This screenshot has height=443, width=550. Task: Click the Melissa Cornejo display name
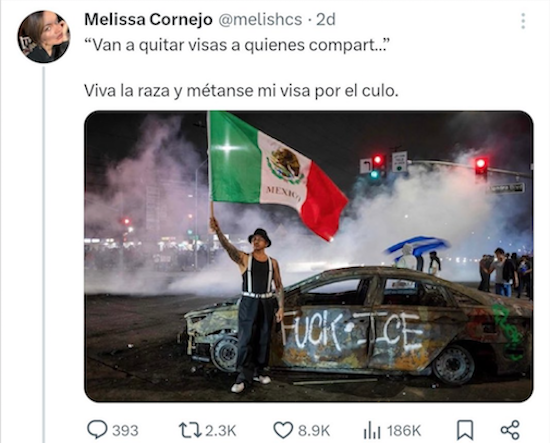click(x=148, y=20)
